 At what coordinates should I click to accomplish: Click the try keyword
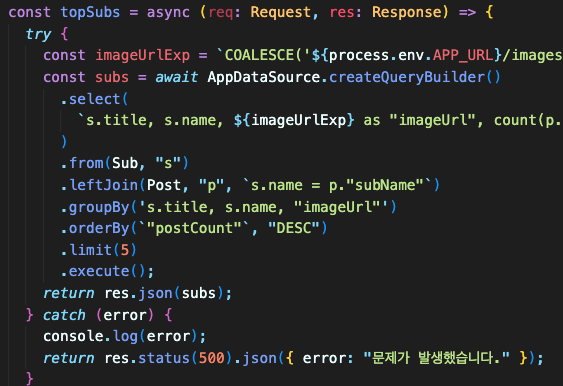click(x=38, y=34)
